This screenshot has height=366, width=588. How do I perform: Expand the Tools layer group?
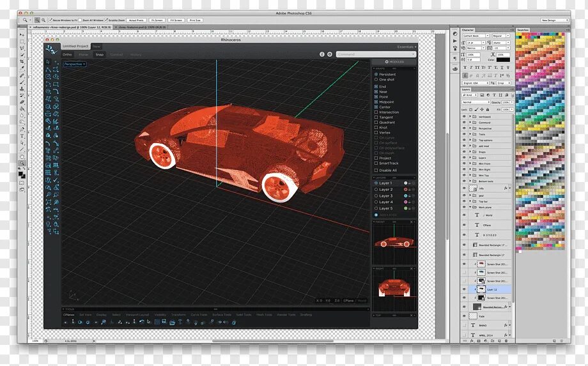tap(470, 134)
